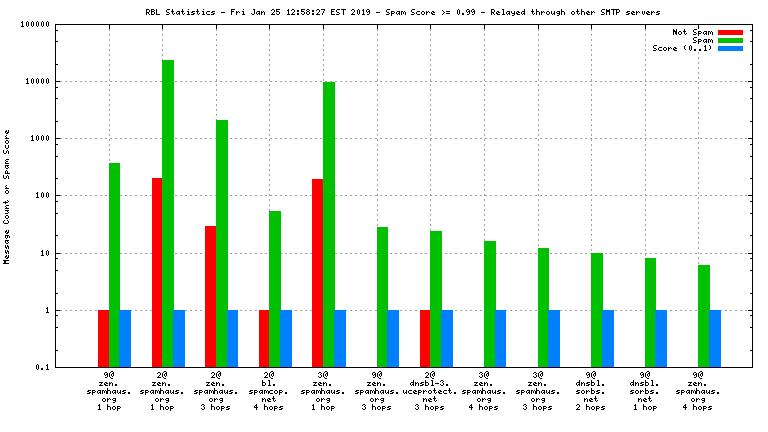Click the green bar for 2@ bl.spamcop.net

coord(275,288)
